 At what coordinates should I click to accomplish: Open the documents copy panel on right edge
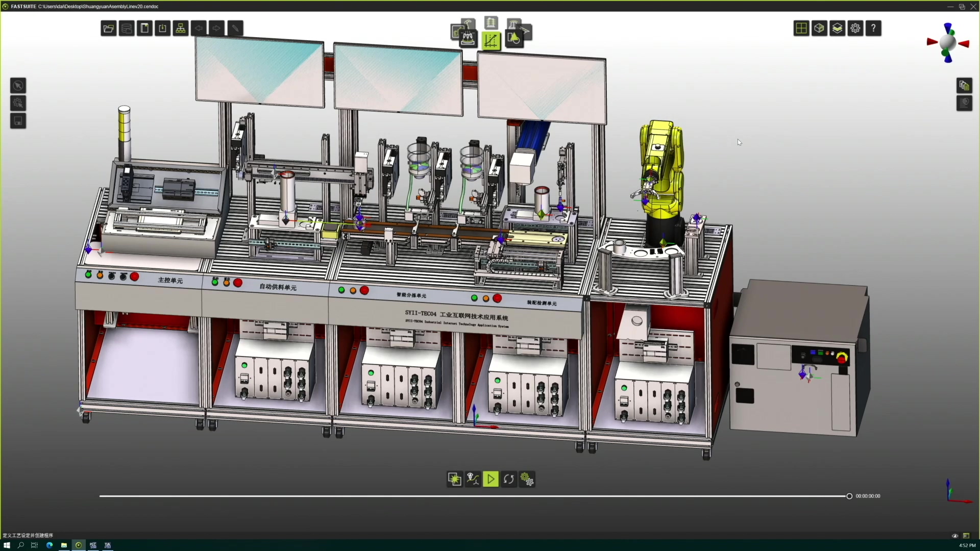(x=964, y=85)
